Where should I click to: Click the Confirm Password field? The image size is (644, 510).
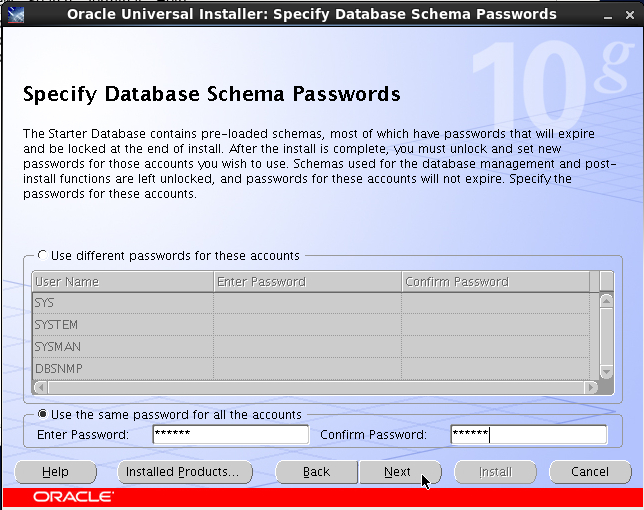click(529, 434)
